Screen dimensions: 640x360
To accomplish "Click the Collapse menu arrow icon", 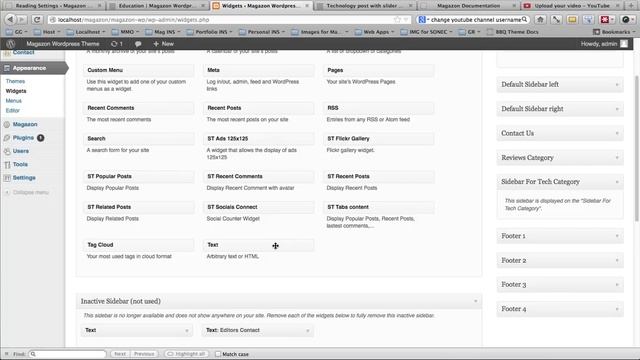I will (x=7, y=192).
